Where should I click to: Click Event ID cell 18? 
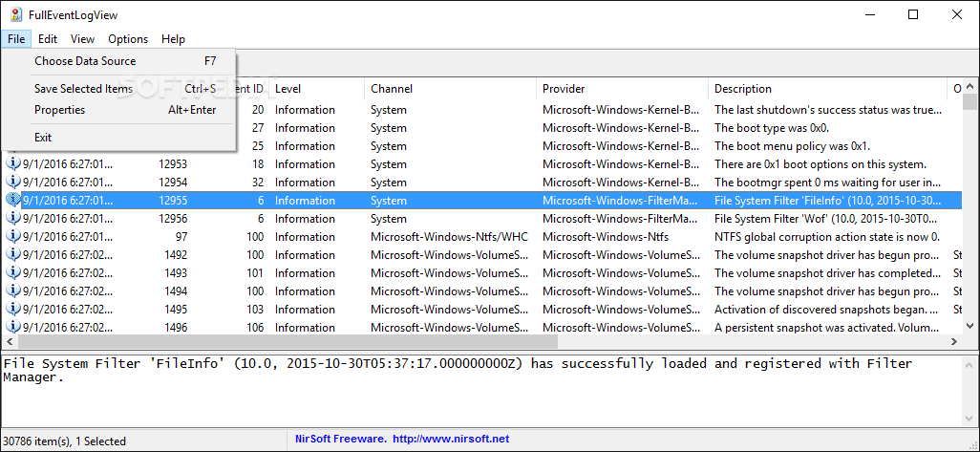click(258, 164)
